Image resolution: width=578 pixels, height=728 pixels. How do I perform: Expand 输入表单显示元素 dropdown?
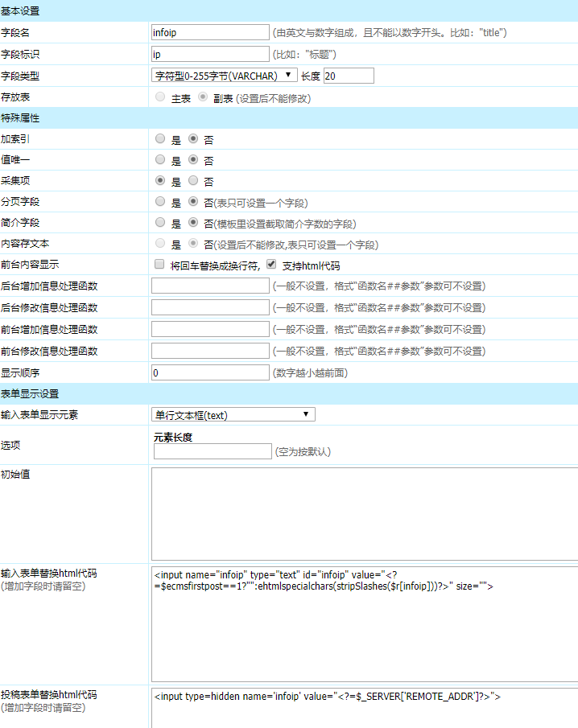pyautogui.click(x=233, y=414)
